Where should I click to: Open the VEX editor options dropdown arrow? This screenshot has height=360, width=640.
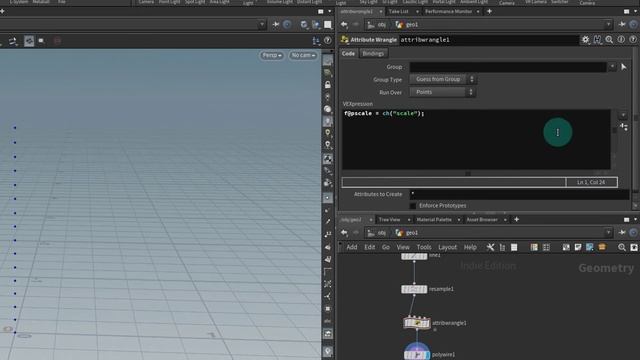623,115
